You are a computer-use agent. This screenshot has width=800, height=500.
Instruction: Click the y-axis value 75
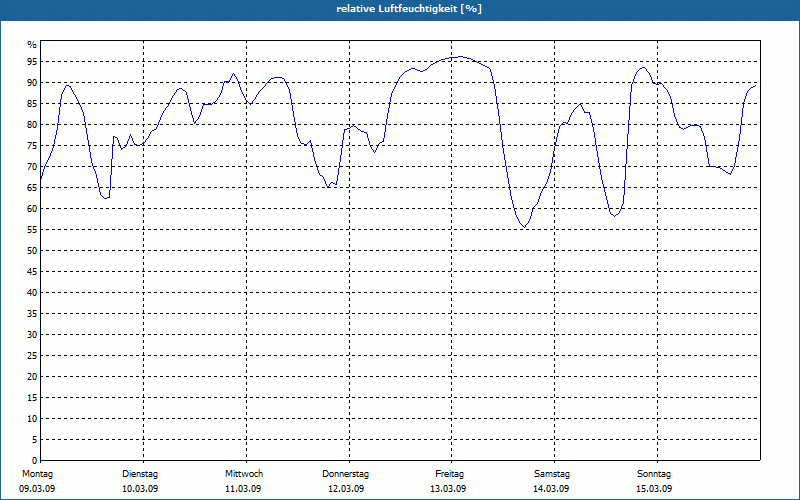[32, 145]
